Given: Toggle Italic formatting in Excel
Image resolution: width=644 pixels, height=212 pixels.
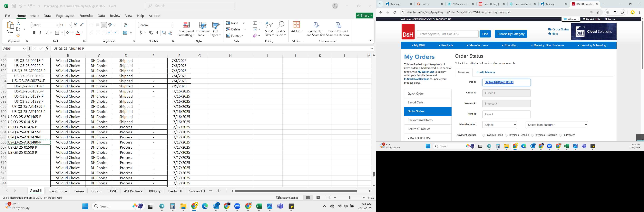Looking at the screenshot, I should click(x=40, y=33).
